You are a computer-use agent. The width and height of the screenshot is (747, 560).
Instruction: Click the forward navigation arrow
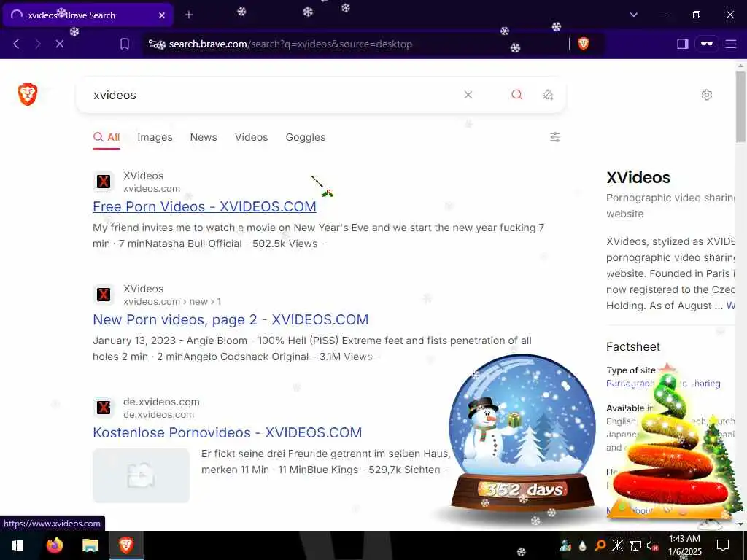[x=38, y=44]
